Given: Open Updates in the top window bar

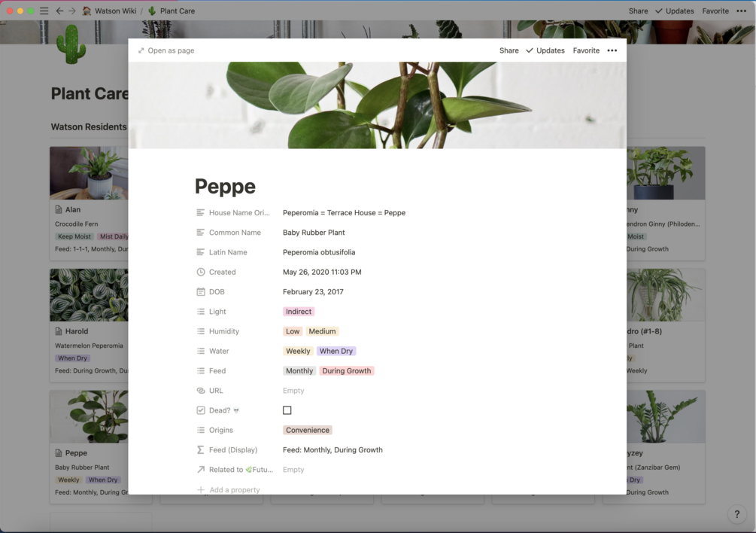Looking at the screenshot, I should pos(675,11).
